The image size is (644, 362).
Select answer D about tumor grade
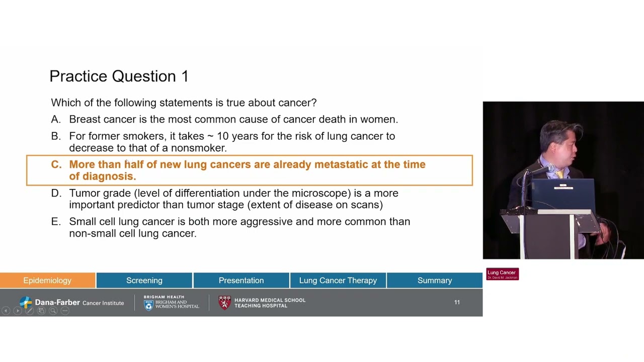(x=224, y=199)
